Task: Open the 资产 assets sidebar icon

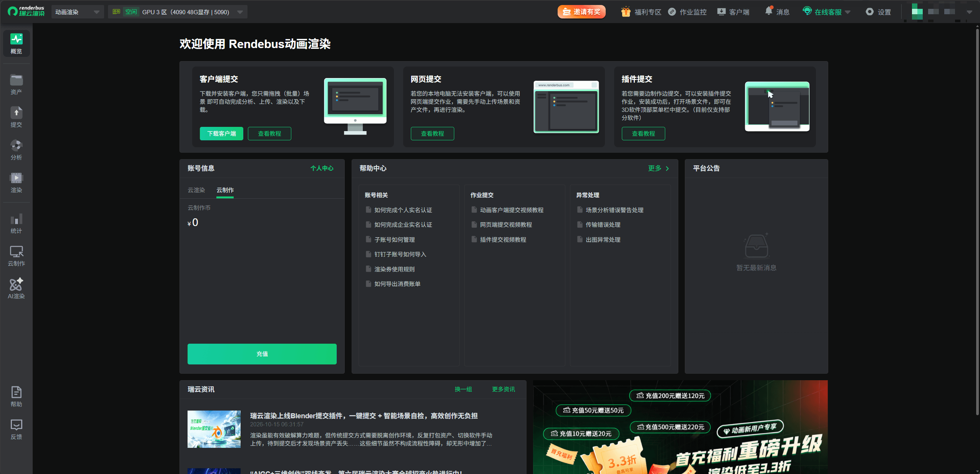Action: coord(16,84)
